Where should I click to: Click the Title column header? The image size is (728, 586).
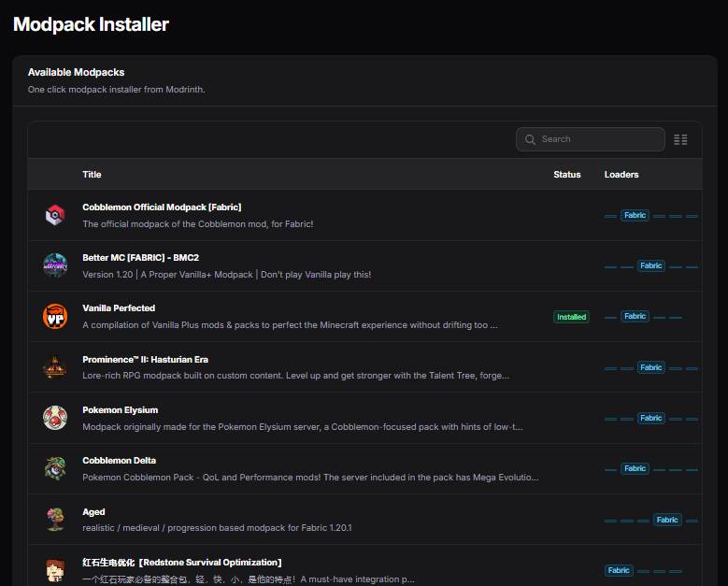(x=92, y=175)
